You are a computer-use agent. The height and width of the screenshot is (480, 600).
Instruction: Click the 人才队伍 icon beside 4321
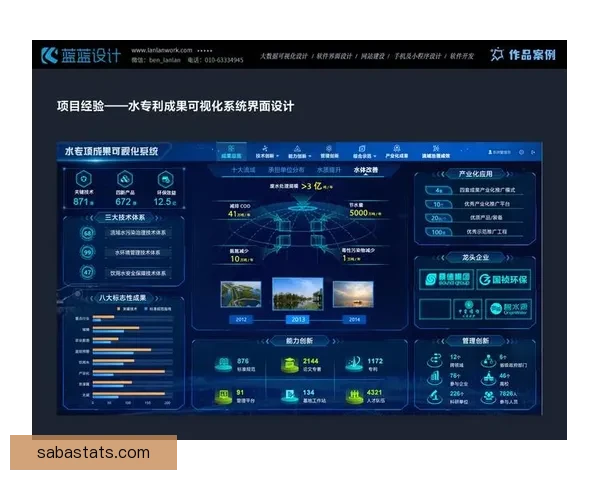click(354, 396)
